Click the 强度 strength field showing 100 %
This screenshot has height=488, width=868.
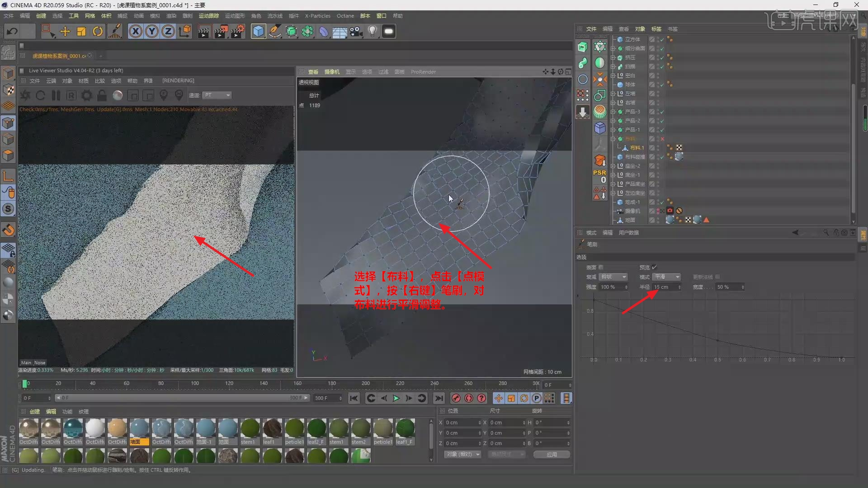[x=613, y=287]
